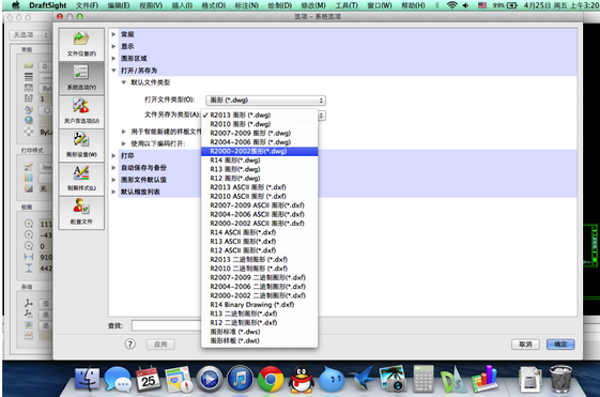Open the 绘制(D) menu
600x397 pixels.
coord(280,5)
